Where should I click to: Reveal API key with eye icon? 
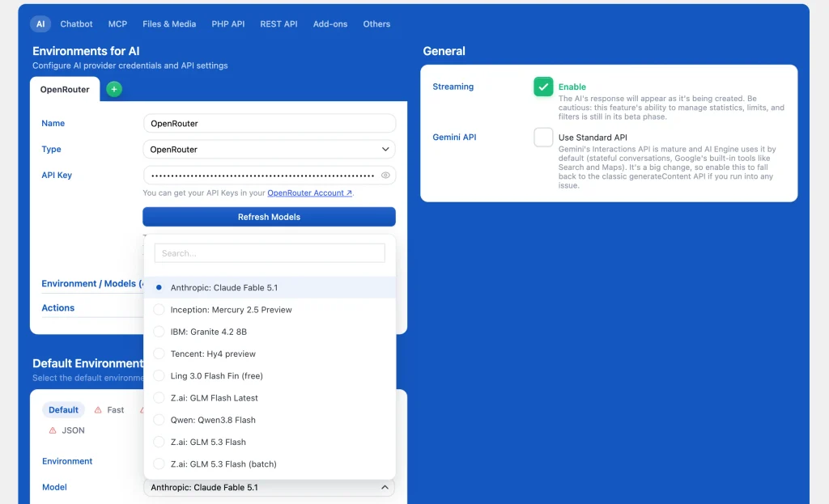(x=385, y=176)
